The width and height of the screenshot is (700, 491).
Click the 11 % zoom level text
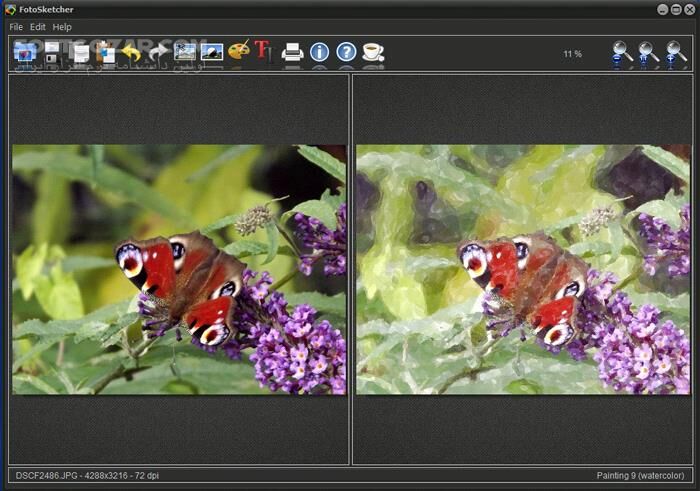pos(572,54)
